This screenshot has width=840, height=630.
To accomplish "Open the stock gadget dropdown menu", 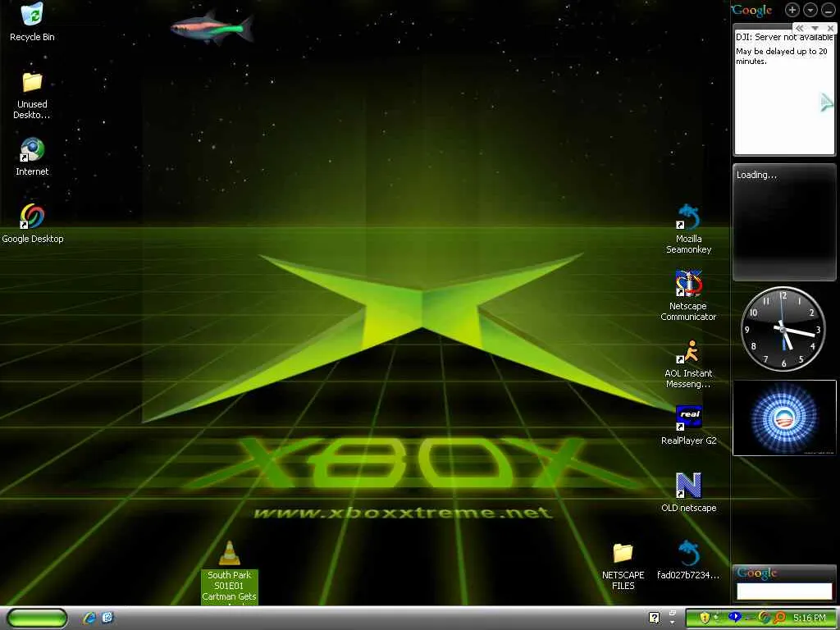I will (815, 28).
